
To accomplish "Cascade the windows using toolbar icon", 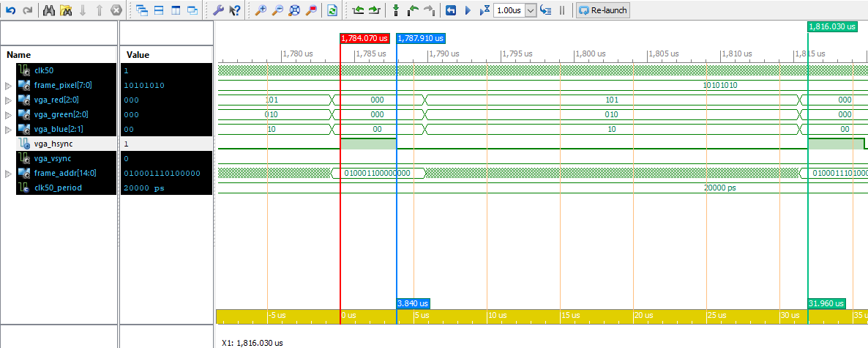I will tap(142, 10).
